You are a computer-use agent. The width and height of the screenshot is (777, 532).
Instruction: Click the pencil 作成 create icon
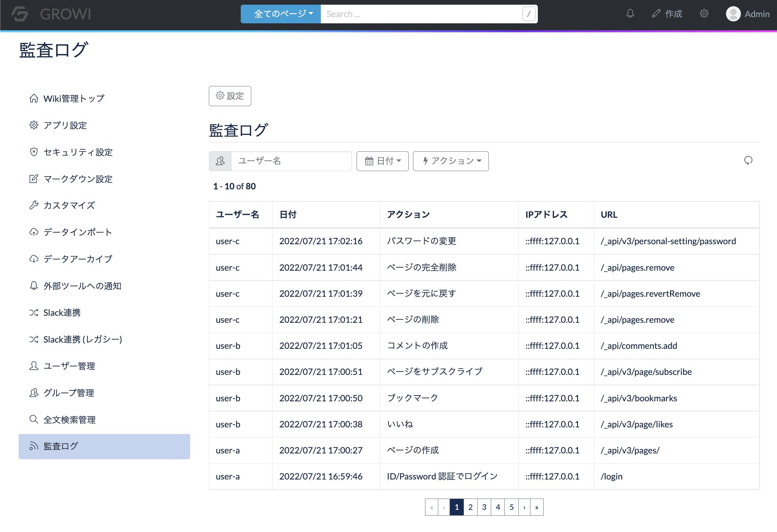[656, 14]
